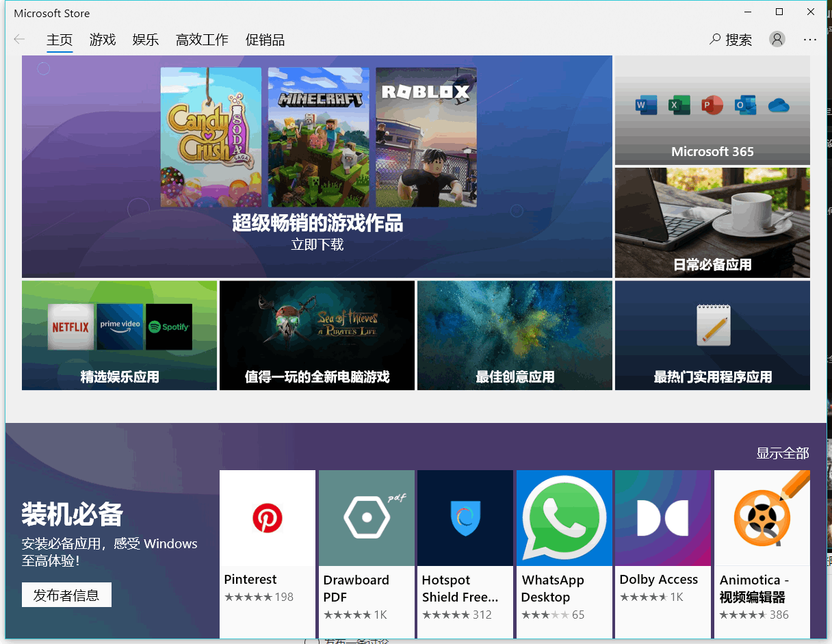Open the Roblox game cover
Screen dimensions: 832x644
pyautogui.click(x=426, y=137)
